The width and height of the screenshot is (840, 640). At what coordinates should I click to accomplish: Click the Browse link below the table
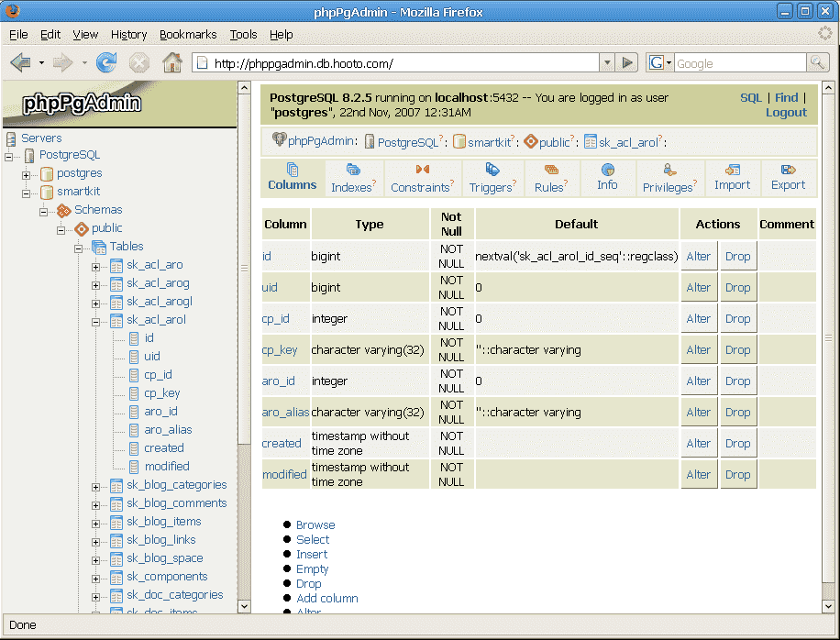click(315, 525)
